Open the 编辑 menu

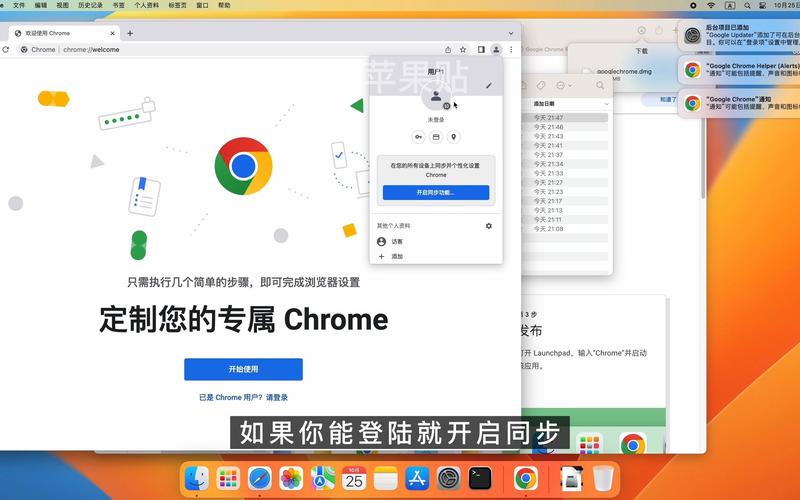pyautogui.click(x=41, y=5)
